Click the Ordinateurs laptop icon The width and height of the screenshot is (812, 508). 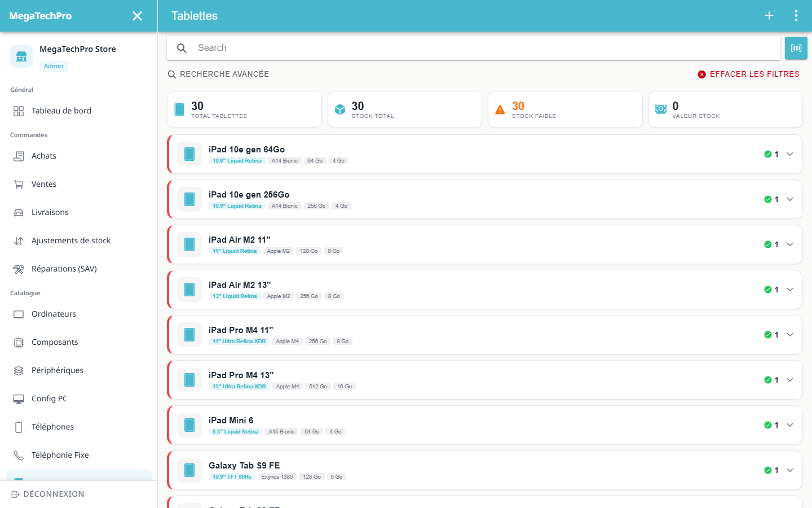19,314
